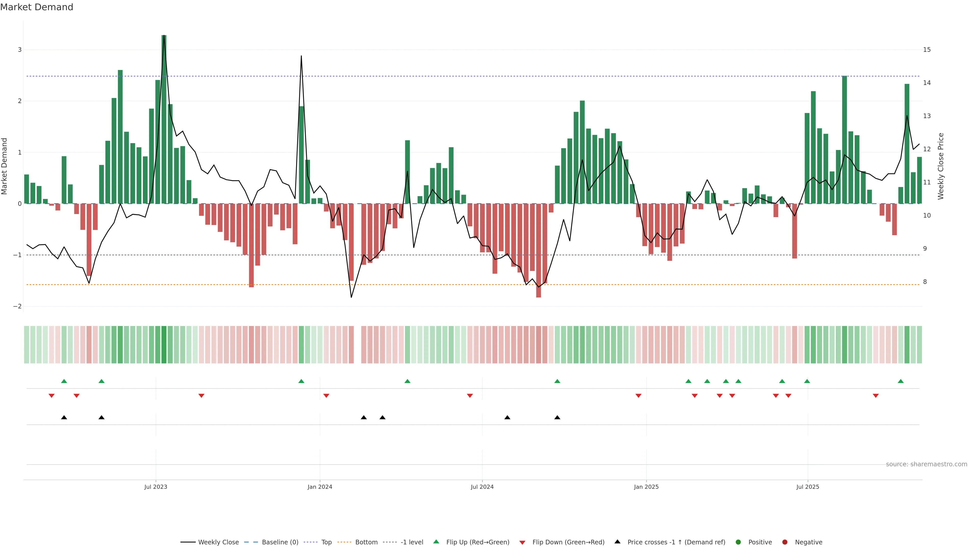Click the last red Flip Down marker
The height and width of the screenshot is (551, 980).
876,396
